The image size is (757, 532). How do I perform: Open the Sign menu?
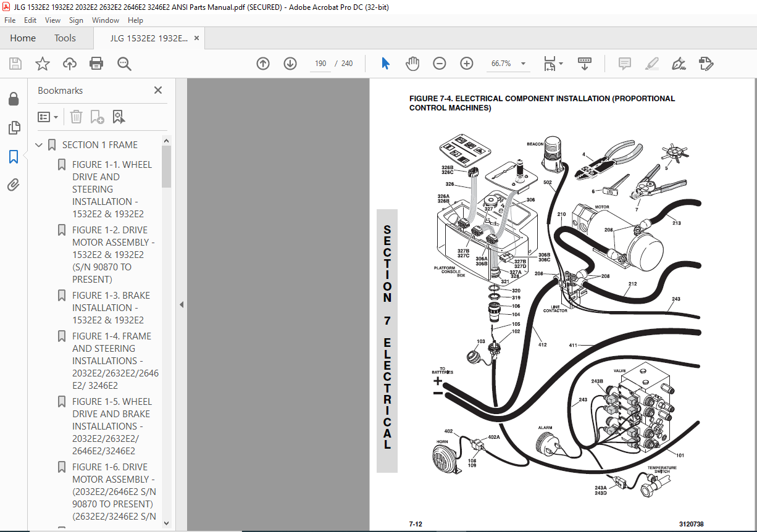pyautogui.click(x=76, y=20)
